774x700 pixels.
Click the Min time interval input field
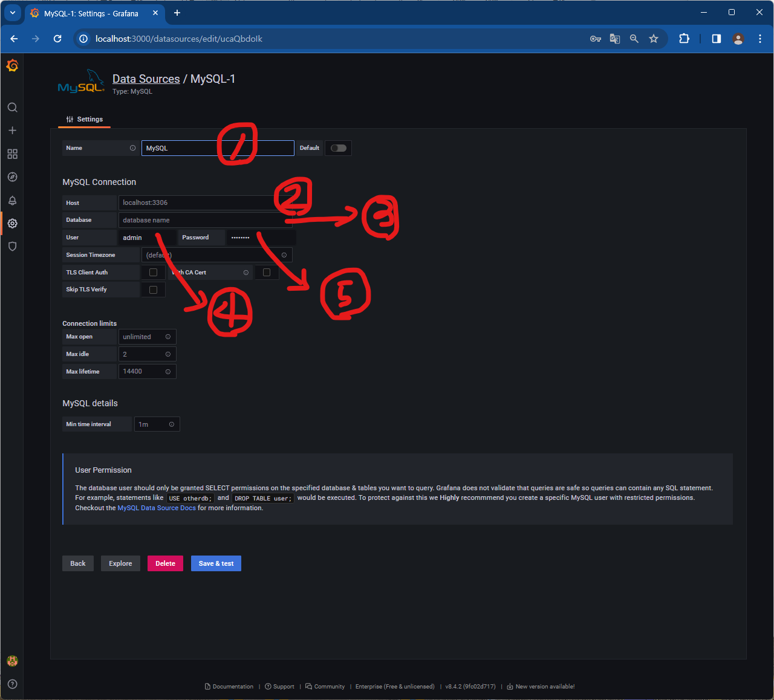click(x=157, y=424)
